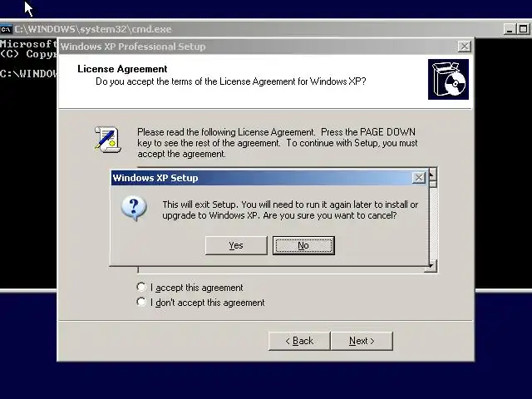Maximize the cmd.exe window
This screenshot has width=532, height=399.
pos(523,29)
